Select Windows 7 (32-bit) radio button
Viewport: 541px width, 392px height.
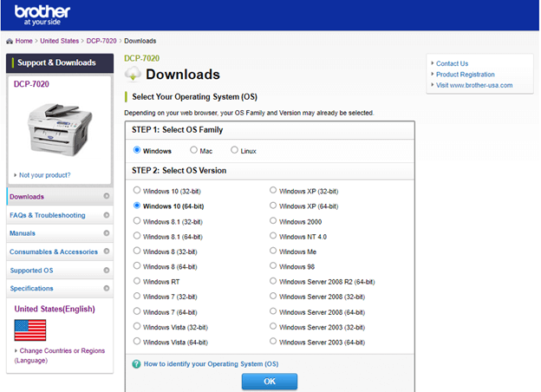[137, 296]
